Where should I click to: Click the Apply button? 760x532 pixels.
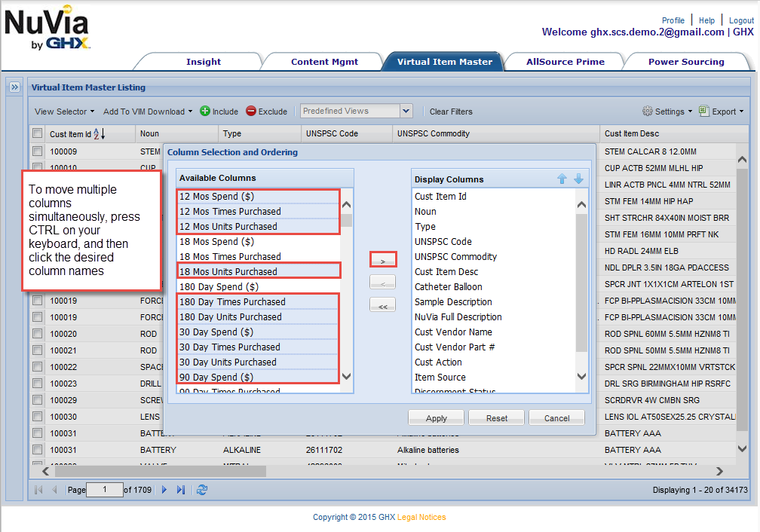(x=437, y=418)
